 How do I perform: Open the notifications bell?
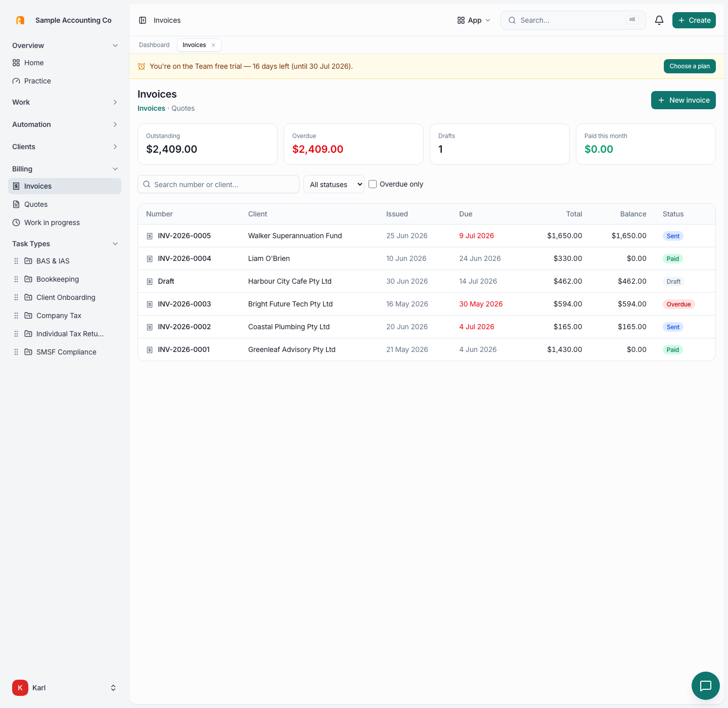point(659,20)
